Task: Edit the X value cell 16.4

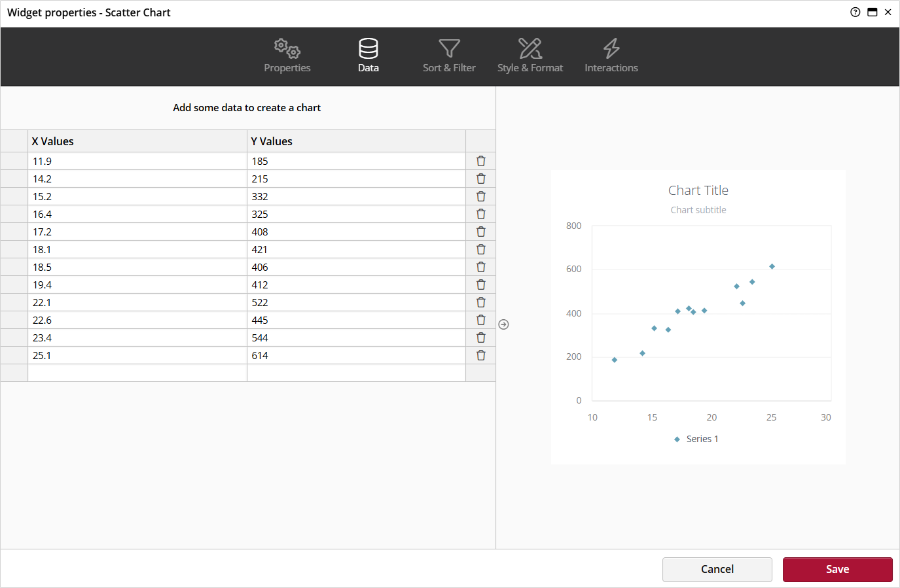Action: 137,214
